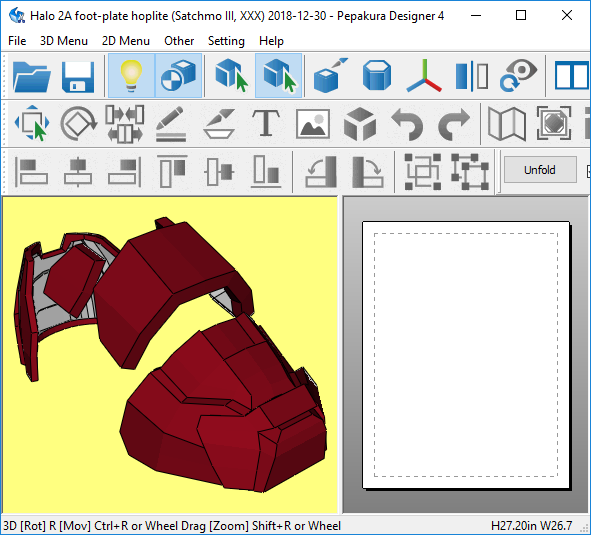Click the fit-to-frame view icon
Image resolution: width=591 pixels, height=535 pixels.
554,123
